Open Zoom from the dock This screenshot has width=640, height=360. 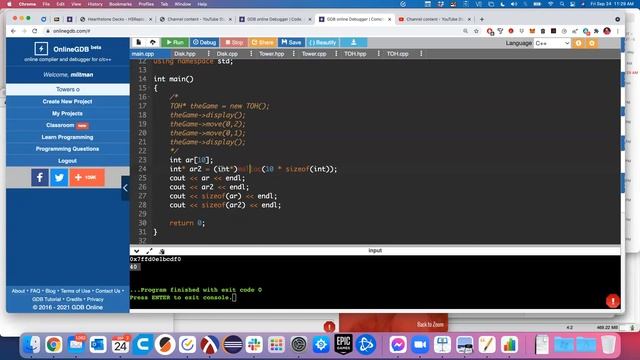[x=420, y=345]
